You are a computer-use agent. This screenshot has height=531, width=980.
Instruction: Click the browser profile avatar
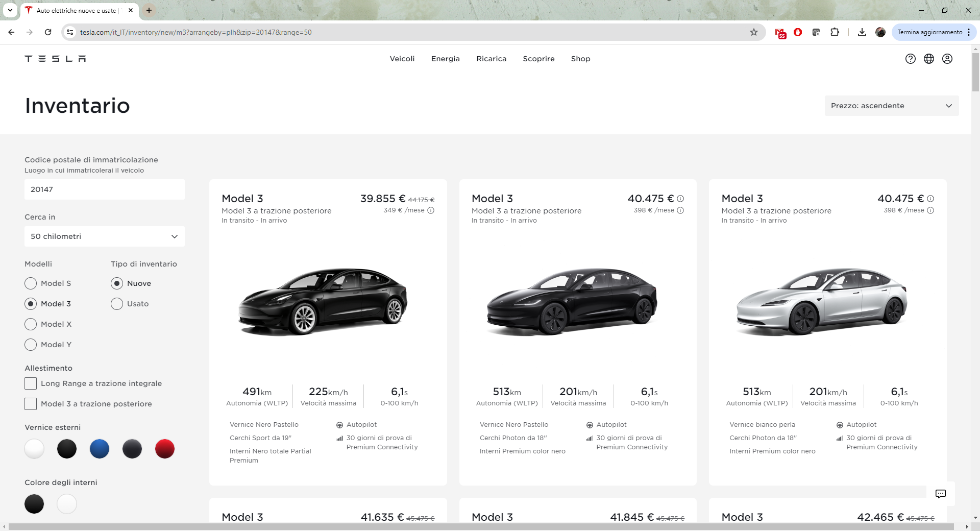[x=880, y=32]
